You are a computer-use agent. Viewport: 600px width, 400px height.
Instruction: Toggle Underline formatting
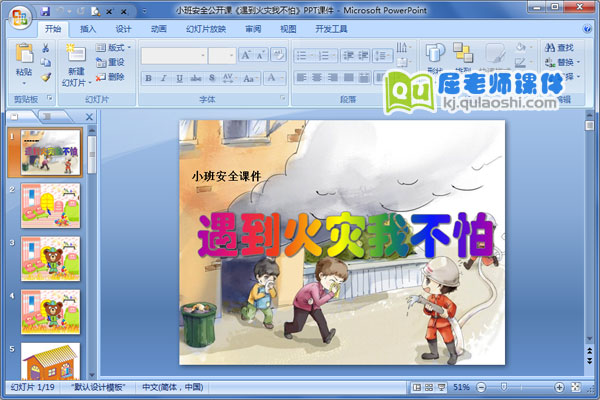tap(179, 78)
